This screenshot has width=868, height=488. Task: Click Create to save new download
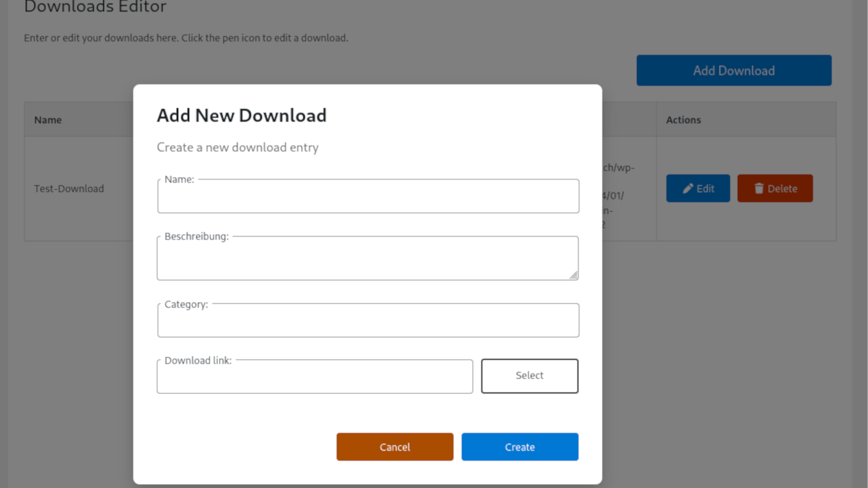[x=519, y=447]
